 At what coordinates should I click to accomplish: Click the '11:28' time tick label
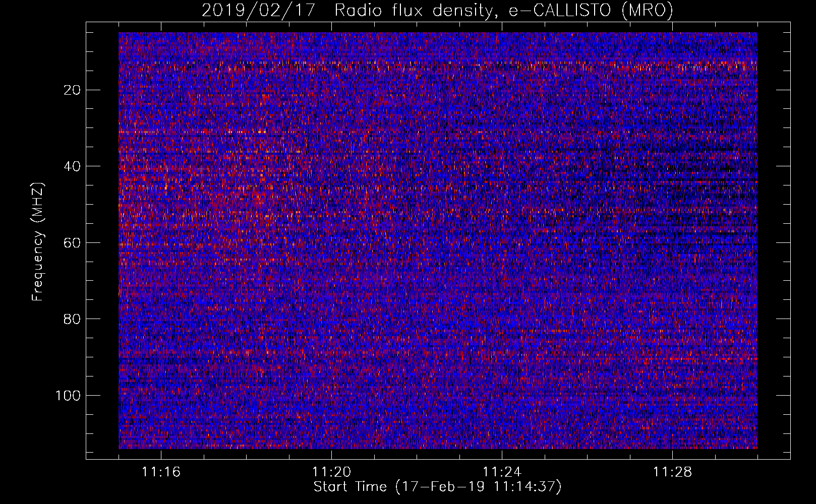(672, 472)
